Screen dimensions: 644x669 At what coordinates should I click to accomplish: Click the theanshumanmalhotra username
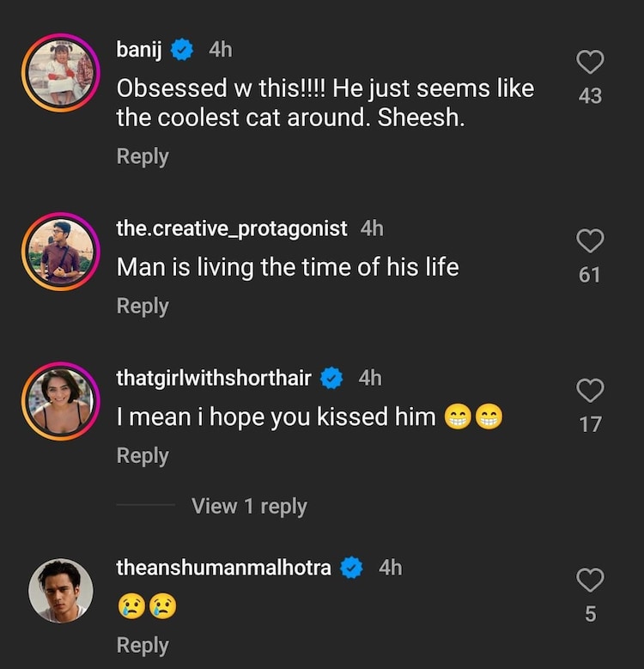[x=223, y=568]
